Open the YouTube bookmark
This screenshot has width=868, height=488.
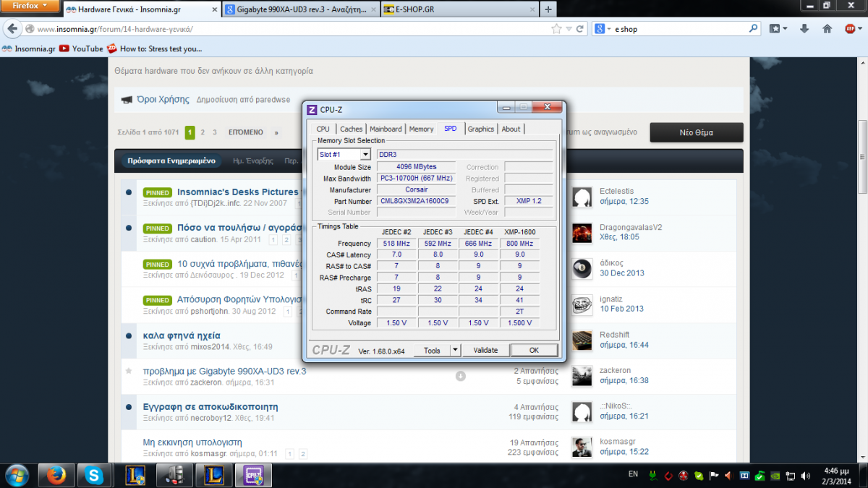tap(81, 48)
